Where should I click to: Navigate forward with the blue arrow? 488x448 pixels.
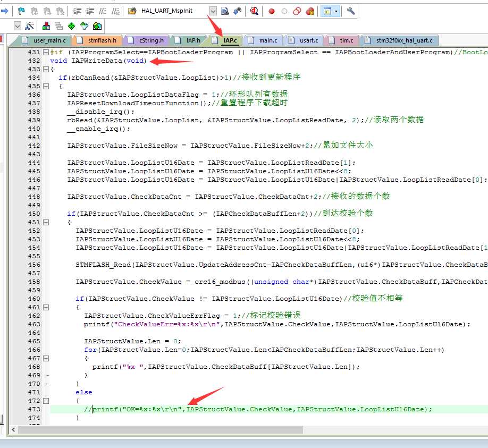point(4,11)
